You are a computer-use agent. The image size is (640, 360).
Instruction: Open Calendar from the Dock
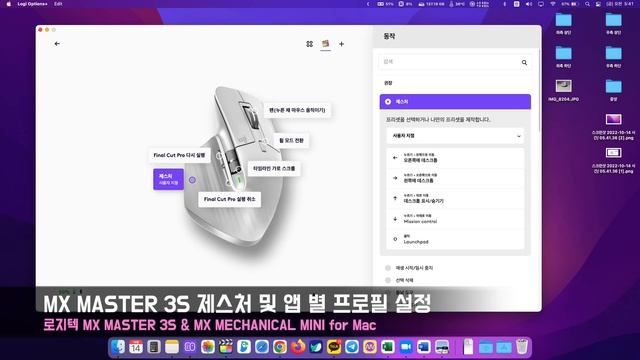[x=136, y=347]
